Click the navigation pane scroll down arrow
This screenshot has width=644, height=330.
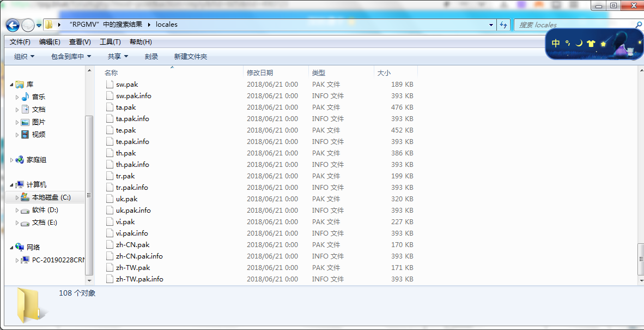[x=89, y=280]
